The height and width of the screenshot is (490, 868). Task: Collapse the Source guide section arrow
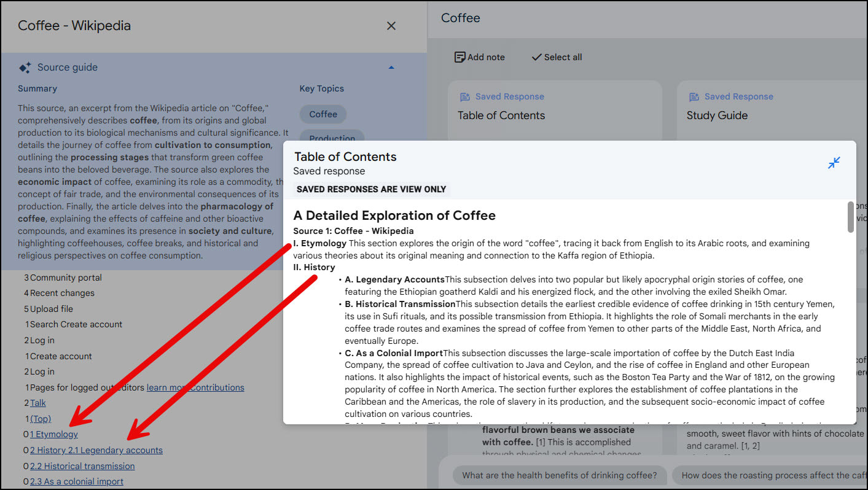pyautogui.click(x=391, y=68)
